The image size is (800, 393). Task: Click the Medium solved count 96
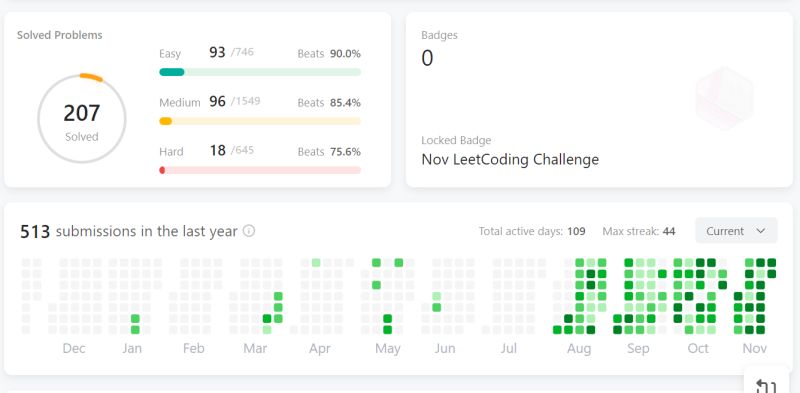point(217,101)
